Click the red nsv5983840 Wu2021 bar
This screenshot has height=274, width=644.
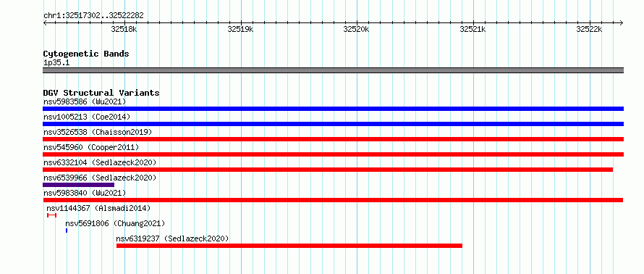click(x=333, y=200)
